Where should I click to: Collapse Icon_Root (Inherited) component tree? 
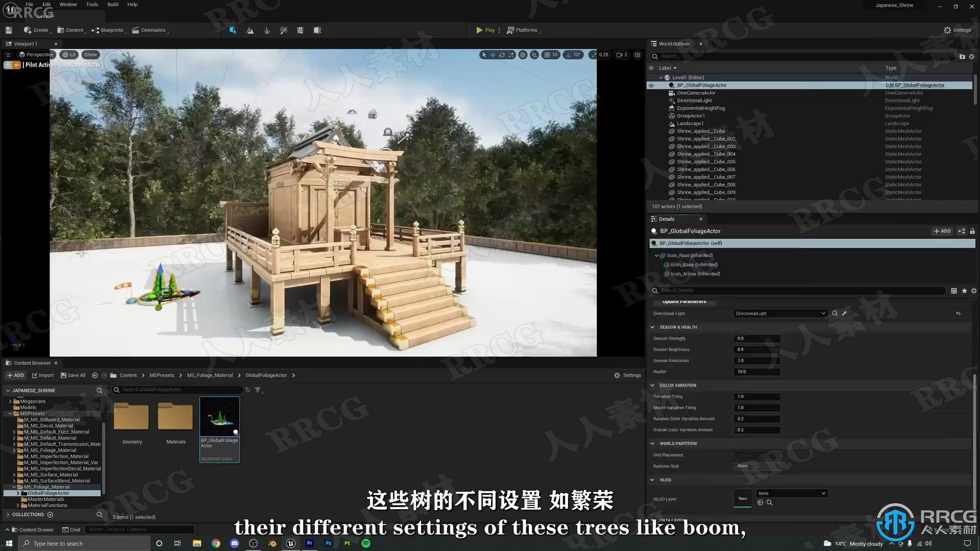[x=656, y=256]
